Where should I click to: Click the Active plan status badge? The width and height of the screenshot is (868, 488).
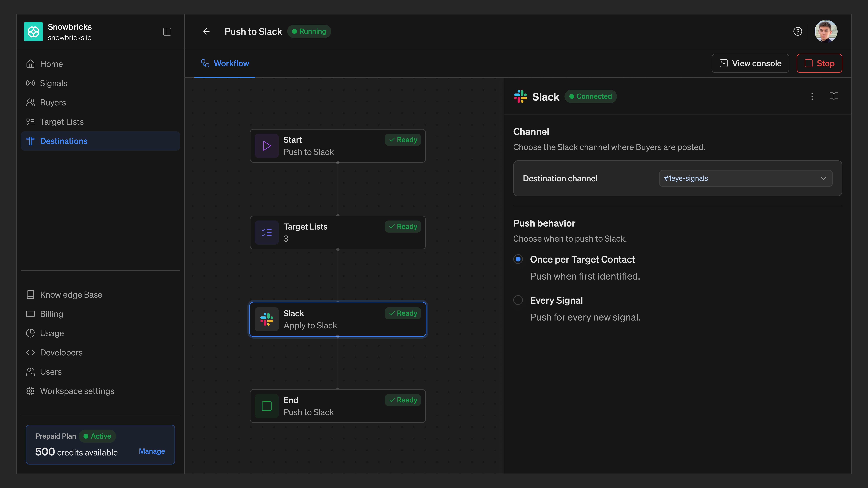click(x=97, y=436)
